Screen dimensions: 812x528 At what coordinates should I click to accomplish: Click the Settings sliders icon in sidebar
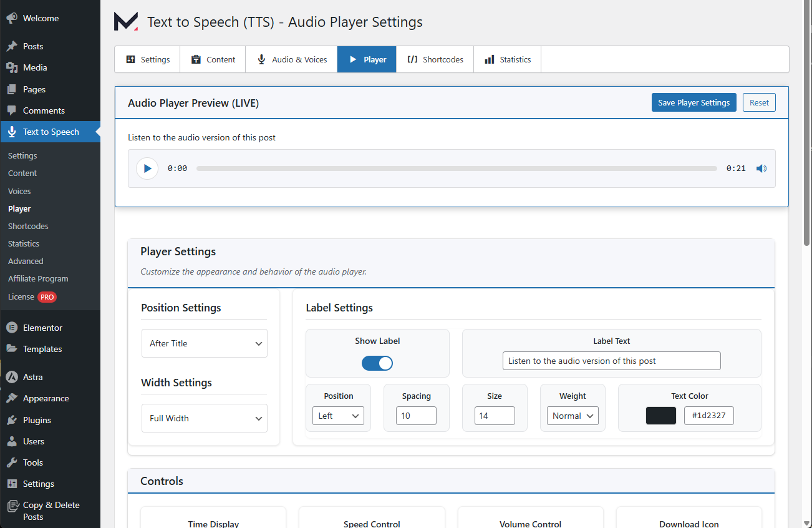pyautogui.click(x=12, y=484)
